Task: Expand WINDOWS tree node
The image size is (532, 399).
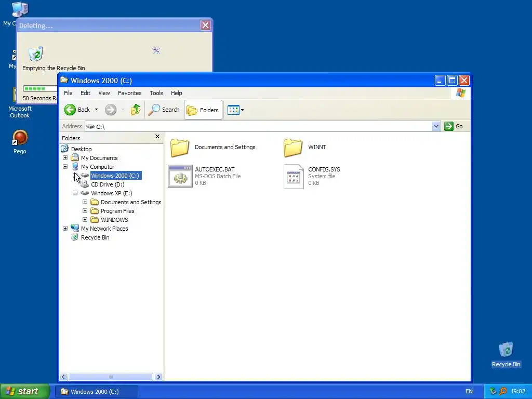Action: 85,220
